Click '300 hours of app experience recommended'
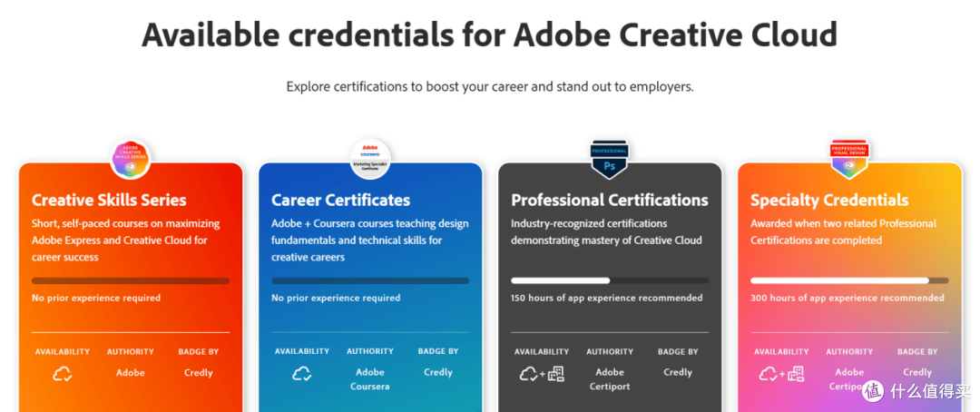Viewport: 980px width, 412px height. pos(847,298)
